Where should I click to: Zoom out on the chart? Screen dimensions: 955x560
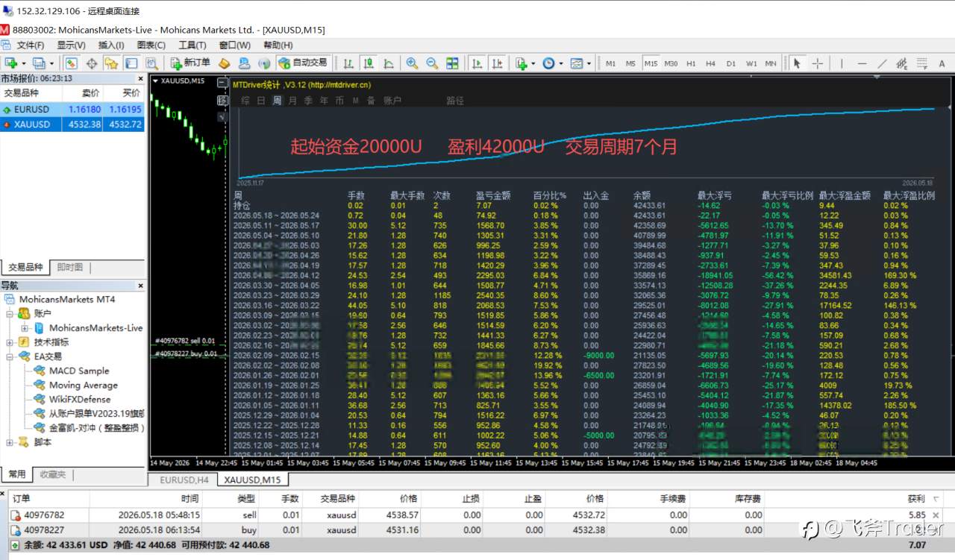pos(432,63)
